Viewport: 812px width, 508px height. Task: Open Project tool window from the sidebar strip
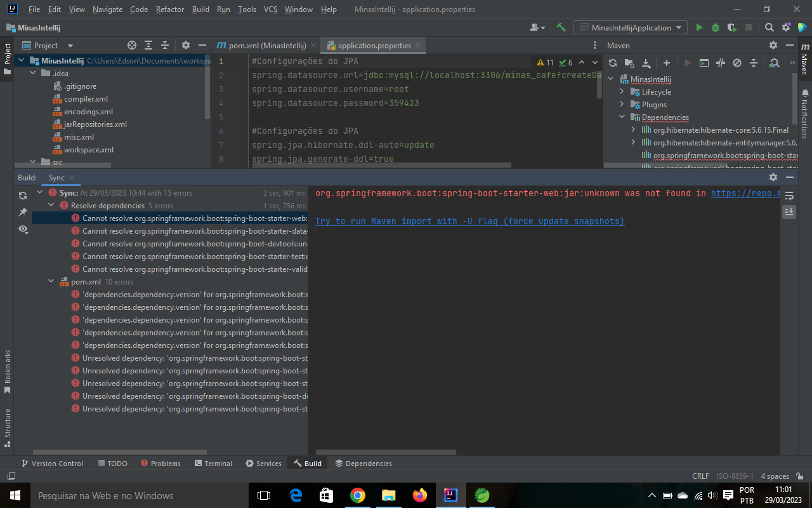point(8,59)
